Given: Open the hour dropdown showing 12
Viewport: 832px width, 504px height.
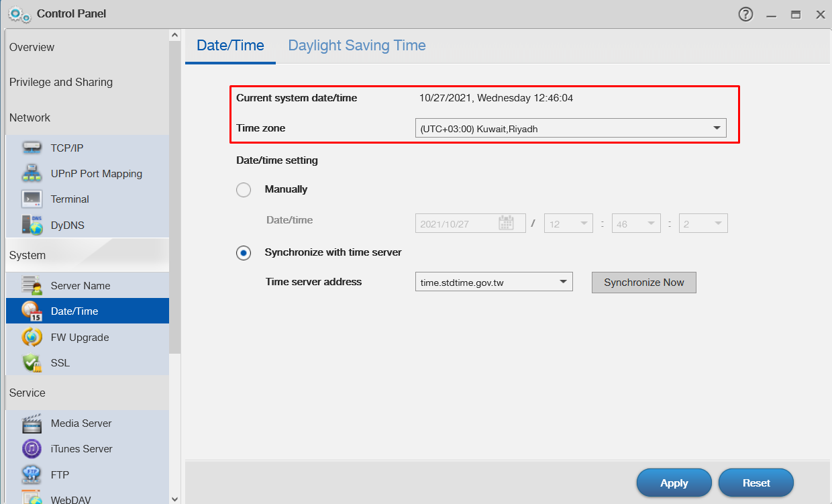Looking at the screenshot, I should pos(568,223).
